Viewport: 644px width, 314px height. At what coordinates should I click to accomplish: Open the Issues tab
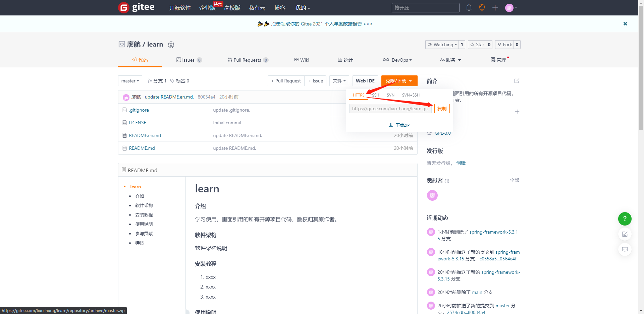(x=189, y=60)
